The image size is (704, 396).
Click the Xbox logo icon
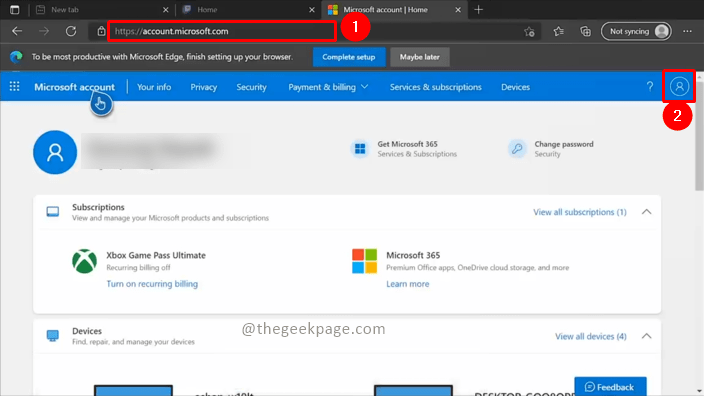(84, 261)
